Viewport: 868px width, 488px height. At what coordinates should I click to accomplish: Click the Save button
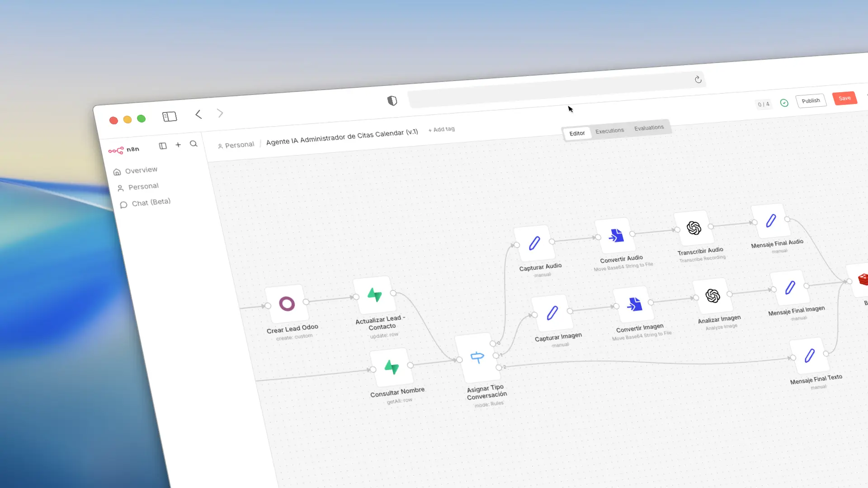[x=844, y=98]
